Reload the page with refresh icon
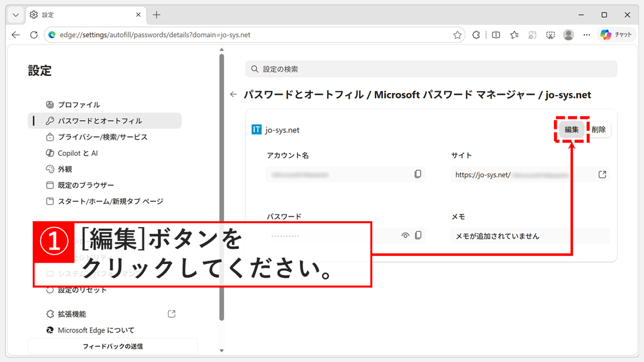The width and height of the screenshot is (644, 362). click(34, 35)
